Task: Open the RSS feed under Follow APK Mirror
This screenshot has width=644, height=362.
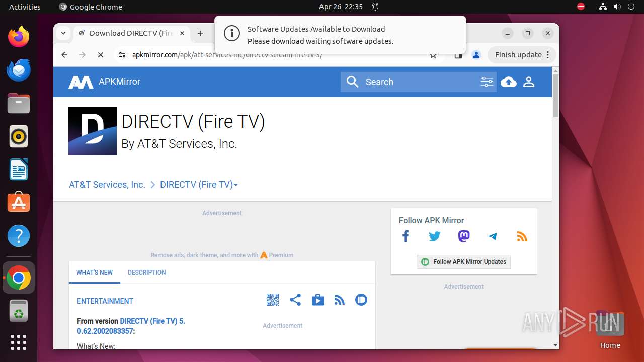Action: tap(522, 236)
